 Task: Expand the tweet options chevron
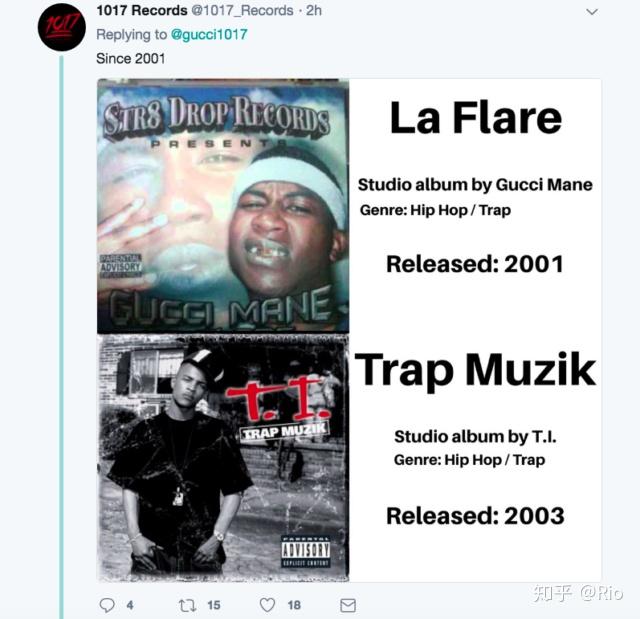pyautogui.click(x=592, y=12)
